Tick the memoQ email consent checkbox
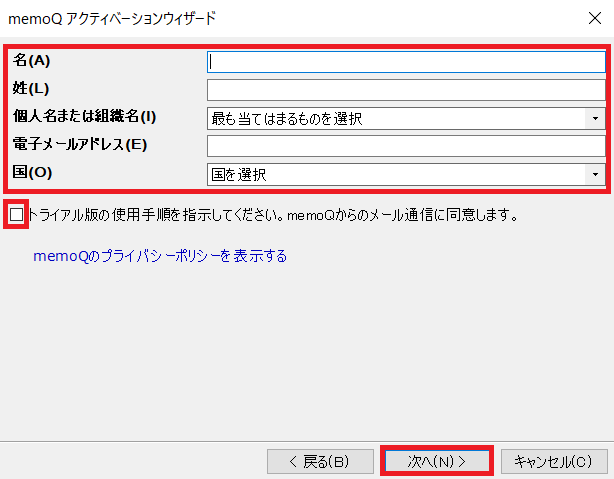The height and width of the screenshot is (479, 614). click(16, 214)
